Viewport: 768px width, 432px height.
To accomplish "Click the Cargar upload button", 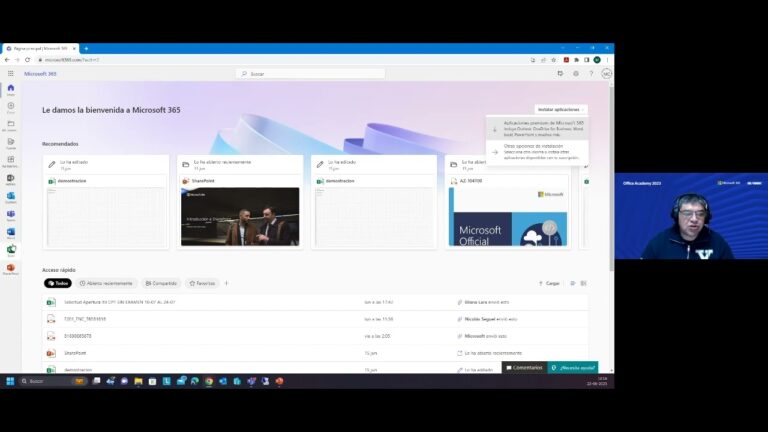I will tap(549, 283).
